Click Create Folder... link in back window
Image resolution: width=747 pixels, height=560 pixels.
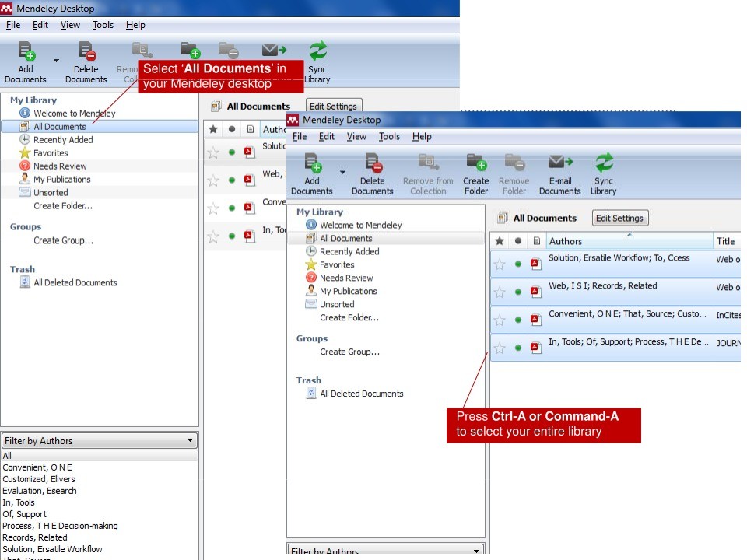63,206
